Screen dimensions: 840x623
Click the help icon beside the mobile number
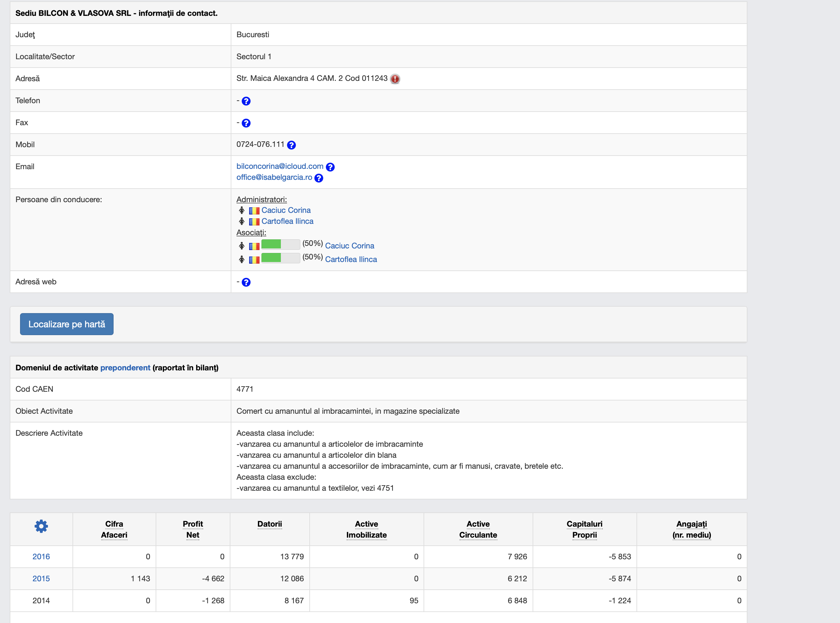click(x=291, y=145)
